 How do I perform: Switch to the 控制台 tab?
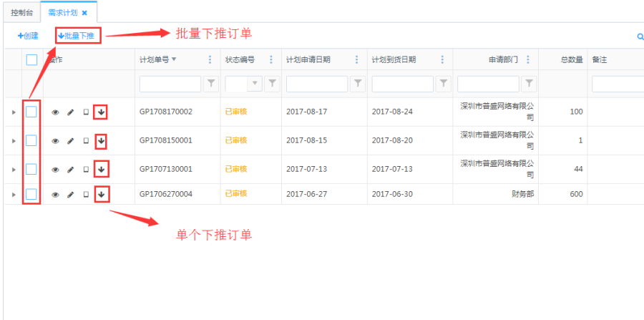(21, 12)
